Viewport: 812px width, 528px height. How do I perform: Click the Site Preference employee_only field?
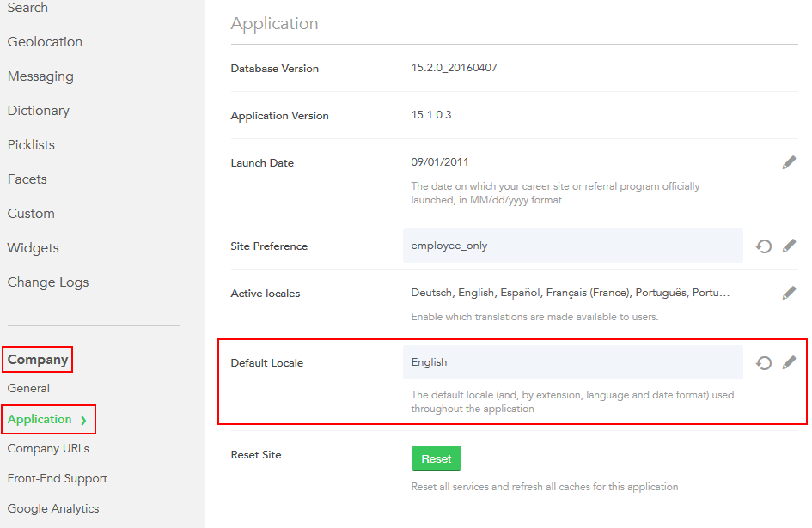click(x=572, y=246)
